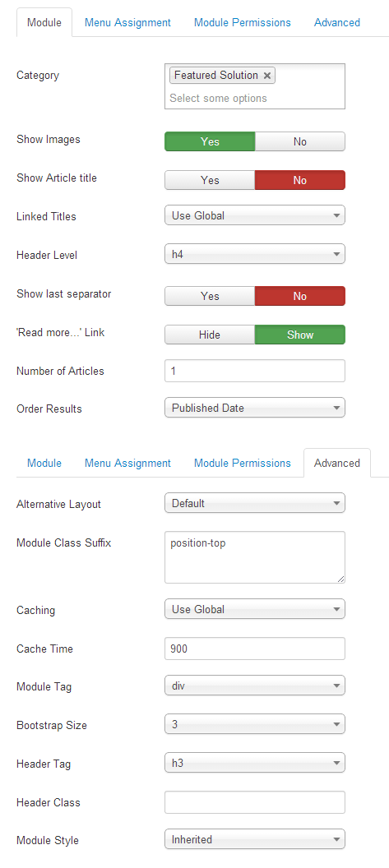The image size is (389, 868).
Task: Open the top Module Permissions tab
Action: (242, 23)
